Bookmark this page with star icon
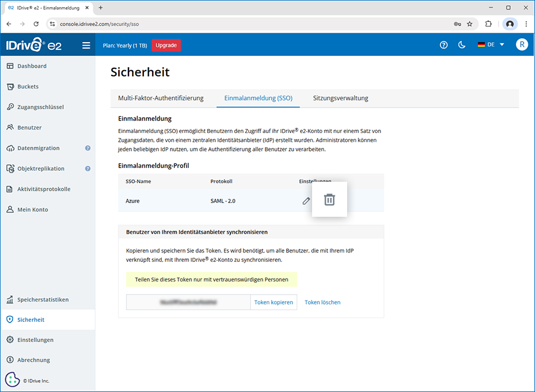Viewport: 535px width, 392px height. pos(470,24)
